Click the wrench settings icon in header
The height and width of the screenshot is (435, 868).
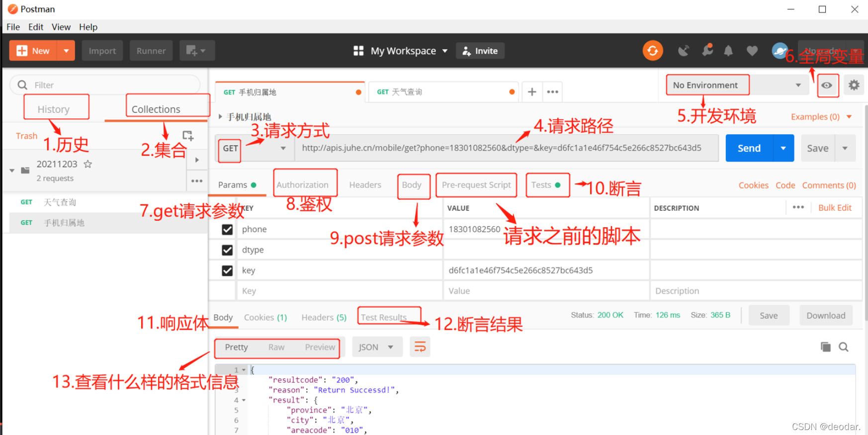(x=707, y=50)
